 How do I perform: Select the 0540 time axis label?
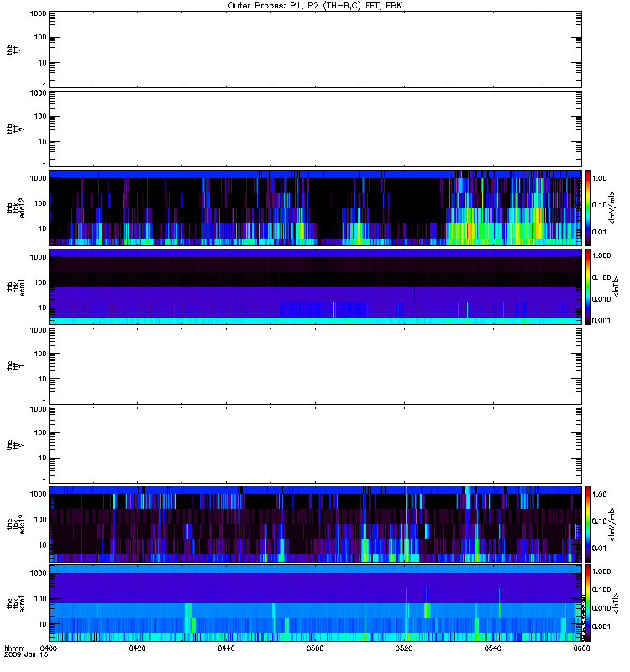[493, 648]
